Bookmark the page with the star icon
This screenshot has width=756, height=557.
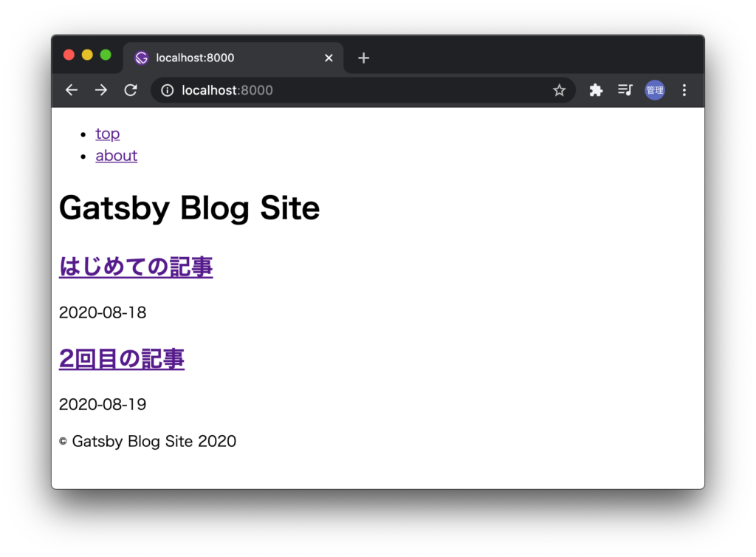click(x=559, y=89)
